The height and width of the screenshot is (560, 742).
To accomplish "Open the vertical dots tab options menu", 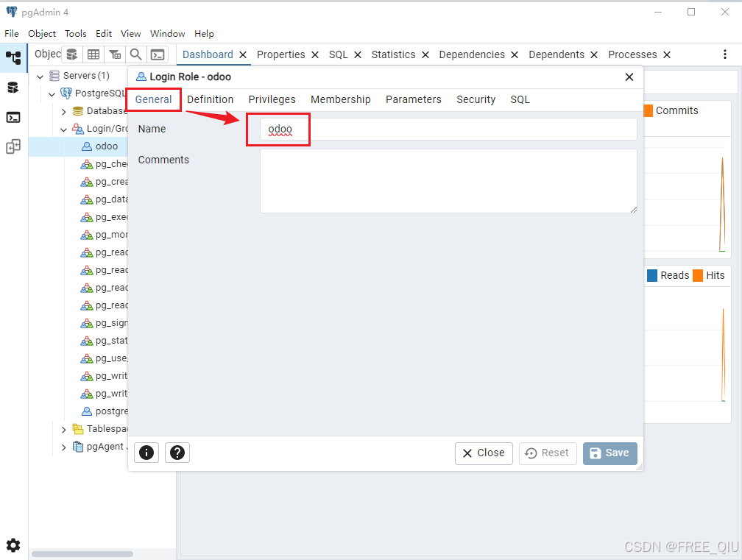I will tap(725, 54).
